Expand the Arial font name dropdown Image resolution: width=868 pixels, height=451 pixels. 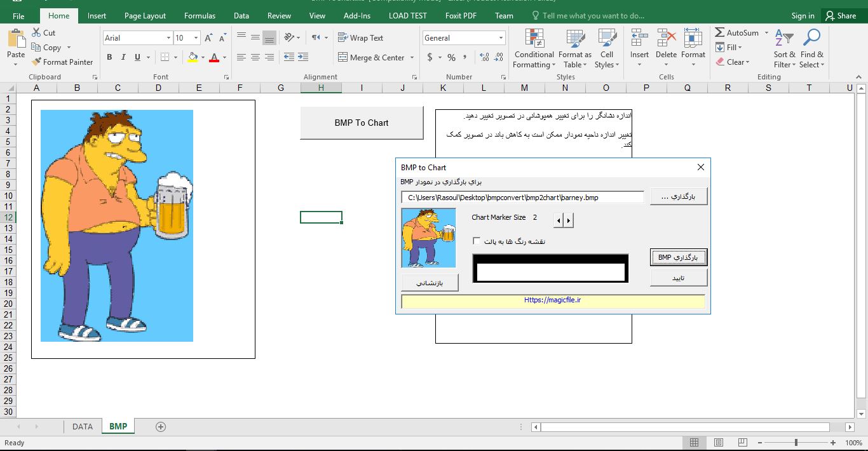click(x=168, y=38)
